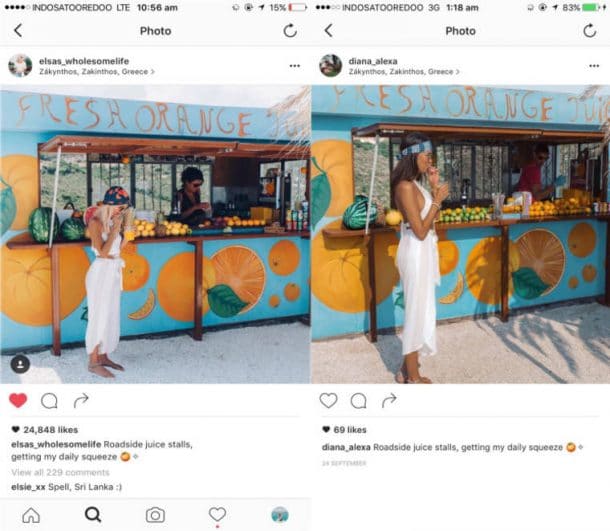Share the elsas_wholesomelife post
Image resolution: width=610 pixels, height=531 pixels.
point(81,400)
